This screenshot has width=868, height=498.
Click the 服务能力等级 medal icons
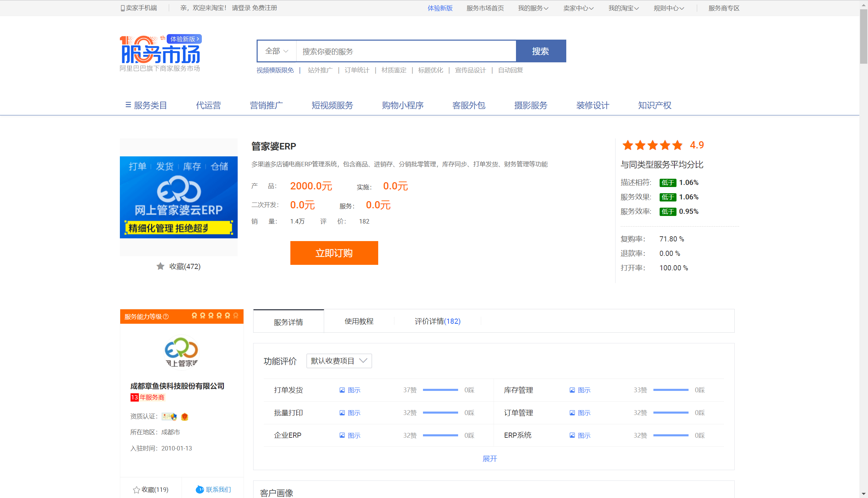pos(215,316)
